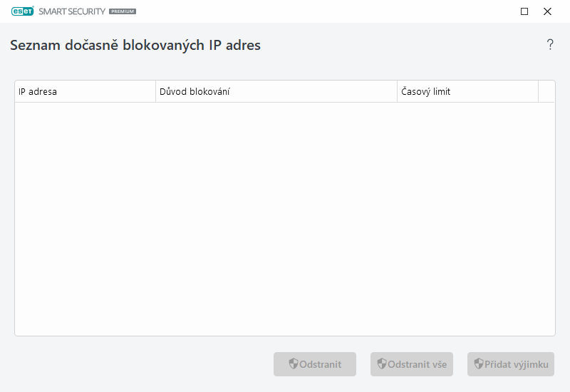
Task: Click the Odstranit vše button
Action: 412,364
